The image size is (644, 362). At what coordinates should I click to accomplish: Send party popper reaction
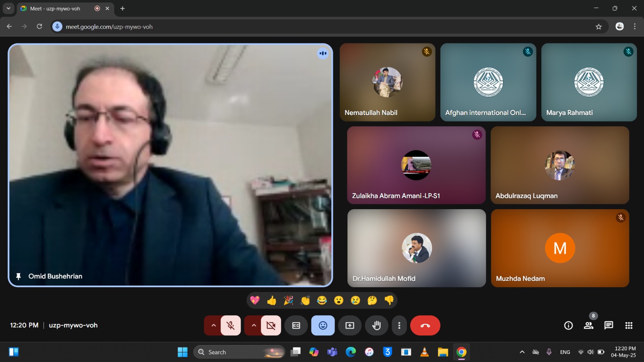(x=289, y=300)
